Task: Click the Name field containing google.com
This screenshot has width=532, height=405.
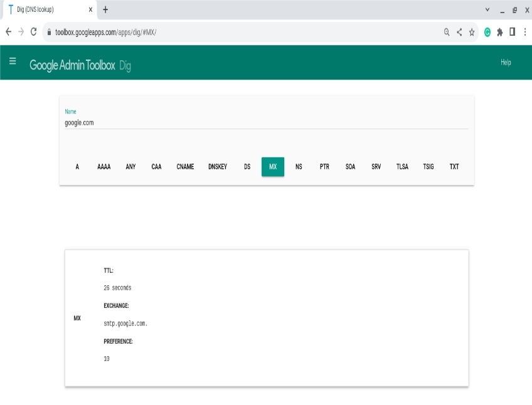Action: (x=267, y=122)
